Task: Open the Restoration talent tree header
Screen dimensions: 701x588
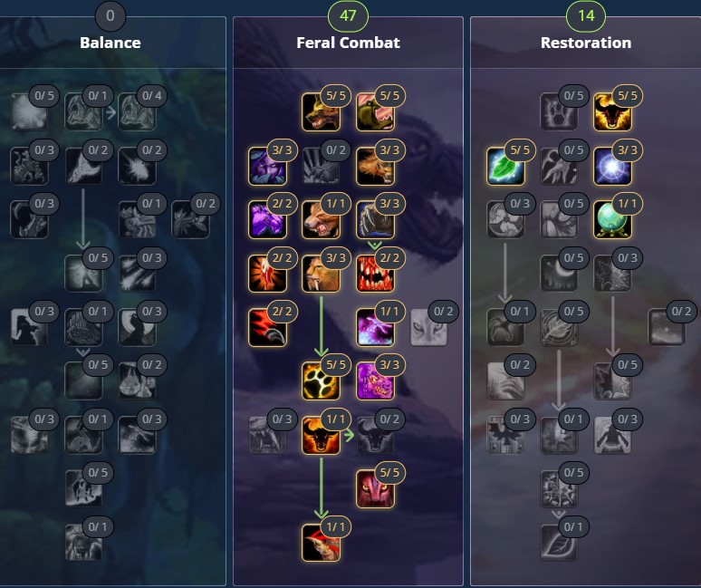Action: [586, 43]
